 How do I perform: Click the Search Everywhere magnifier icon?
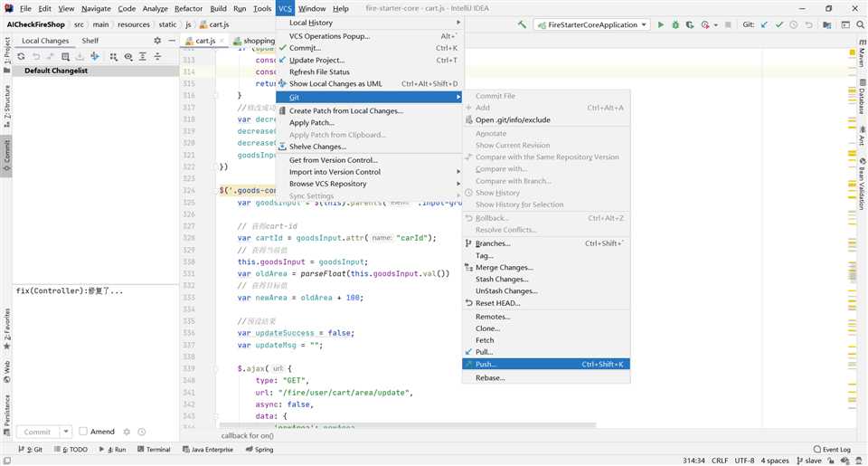pos(860,24)
